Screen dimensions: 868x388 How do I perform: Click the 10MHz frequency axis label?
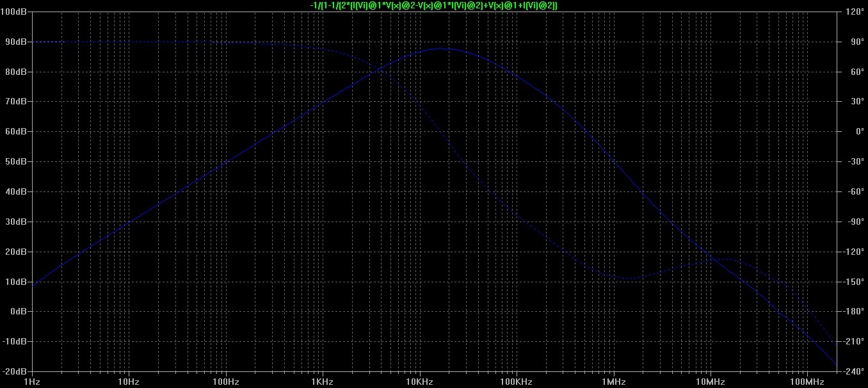pyautogui.click(x=710, y=382)
